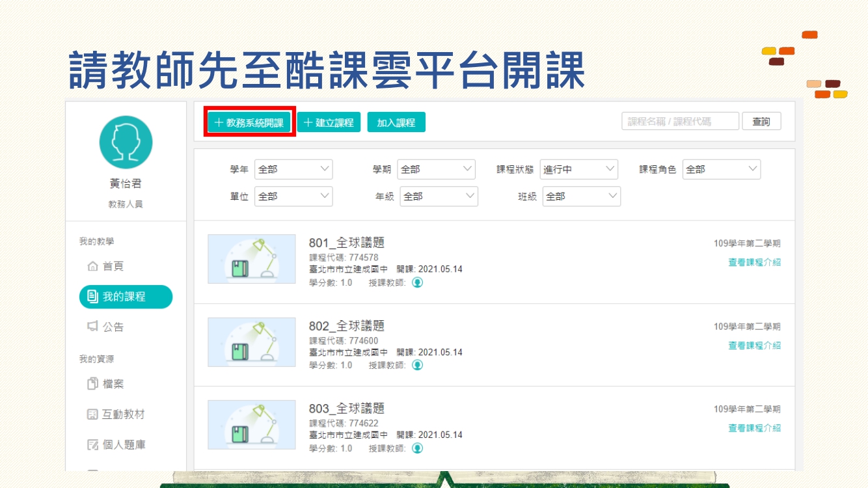868x488 pixels.
Task: Open 互動教材 in the sidebar
Action: pos(116,414)
